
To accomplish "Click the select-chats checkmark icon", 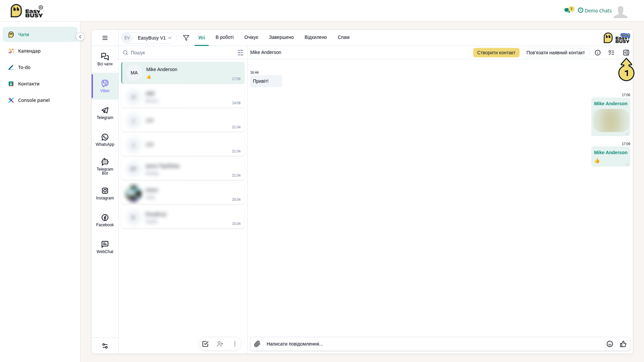I will point(205,344).
